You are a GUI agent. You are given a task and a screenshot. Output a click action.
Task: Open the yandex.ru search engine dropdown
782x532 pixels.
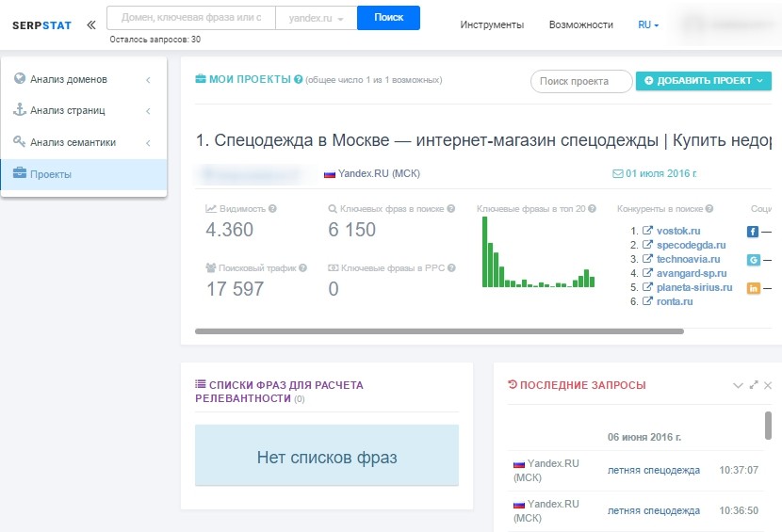coord(317,18)
